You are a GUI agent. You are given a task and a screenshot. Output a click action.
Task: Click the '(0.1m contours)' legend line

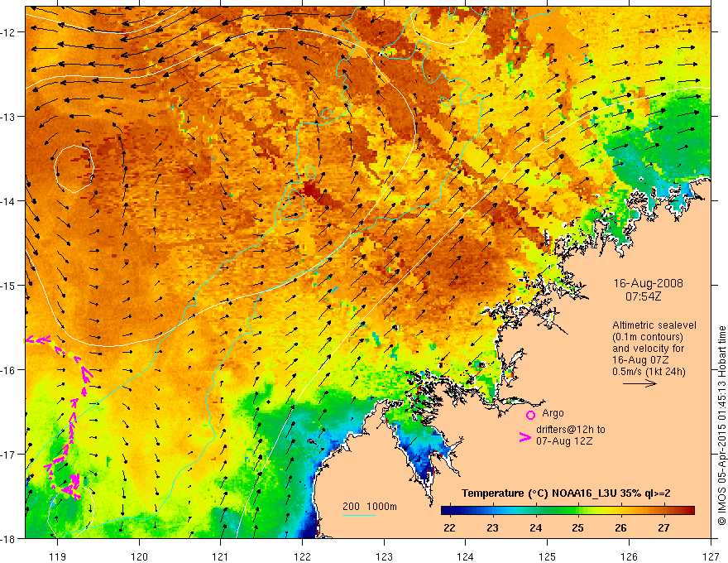648,337
